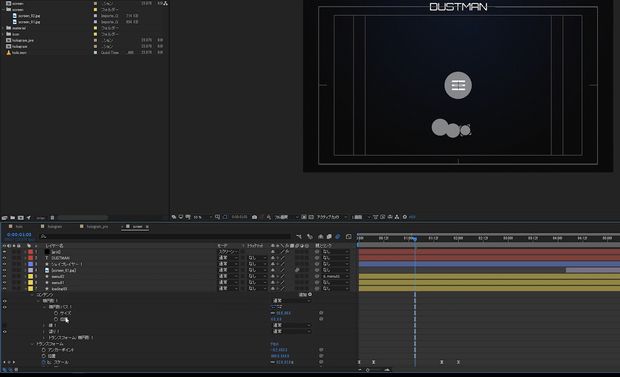Hide the DUSTMAN layer with its eye icon
The width and height of the screenshot is (620, 377).
[4, 258]
